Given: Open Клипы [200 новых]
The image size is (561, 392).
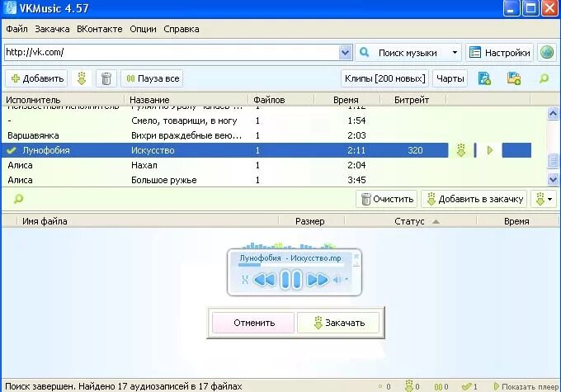Looking at the screenshot, I should [x=385, y=78].
